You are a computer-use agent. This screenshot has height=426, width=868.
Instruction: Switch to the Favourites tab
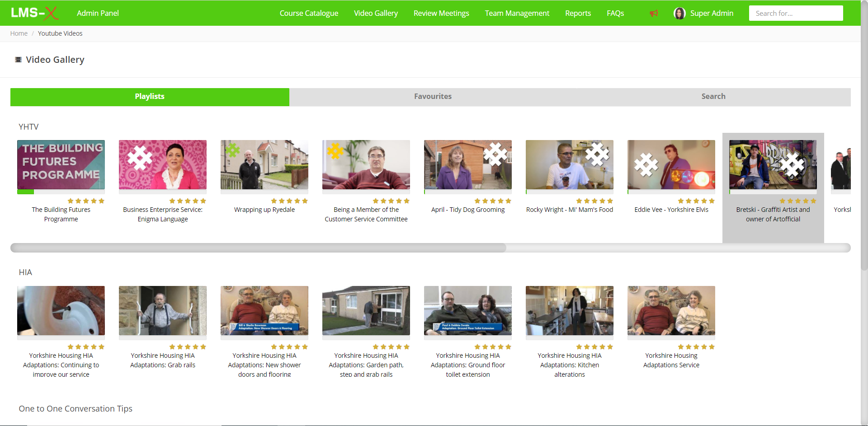tap(432, 96)
